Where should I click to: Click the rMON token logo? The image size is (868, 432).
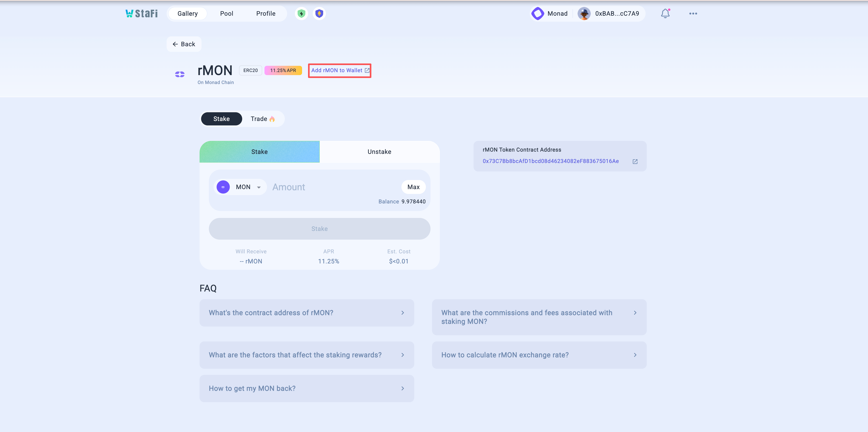[180, 74]
